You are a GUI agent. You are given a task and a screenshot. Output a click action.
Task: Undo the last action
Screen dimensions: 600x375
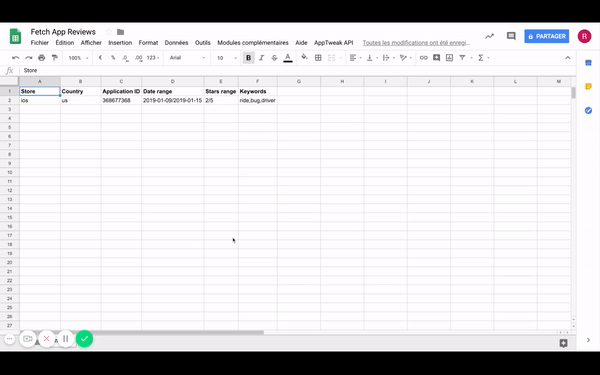pyautogui.click(x=15, y=58)
